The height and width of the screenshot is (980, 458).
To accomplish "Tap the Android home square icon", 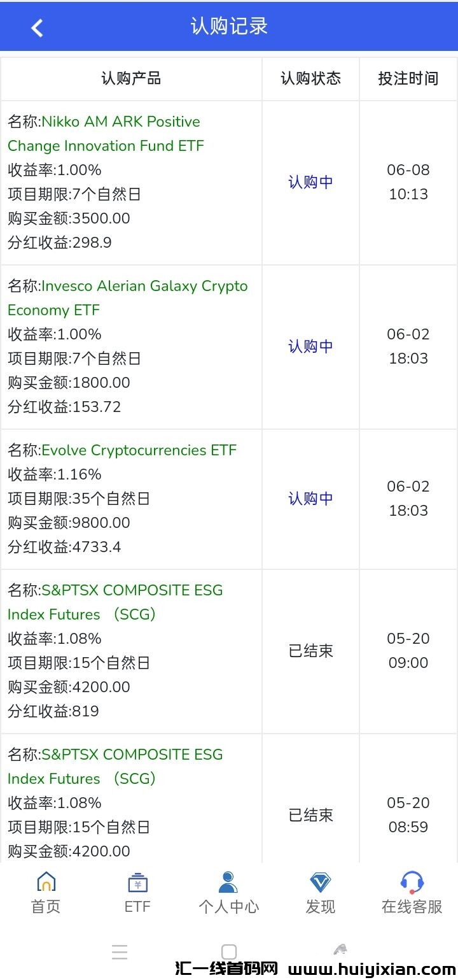I will [229, 952].
